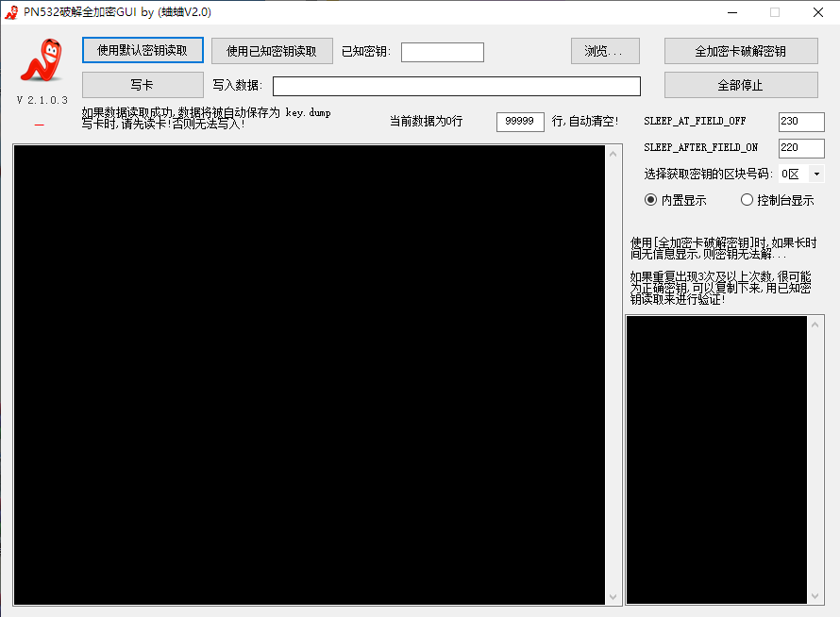
Task: Click 使用已知密钥读取 button
Action: pyautogui.click(x=272, y=51)
